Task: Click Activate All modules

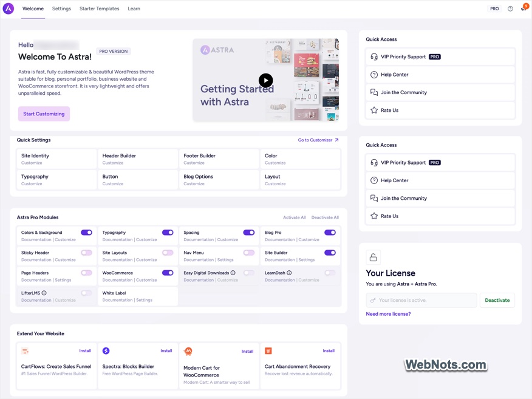Action: pos(294,217)
